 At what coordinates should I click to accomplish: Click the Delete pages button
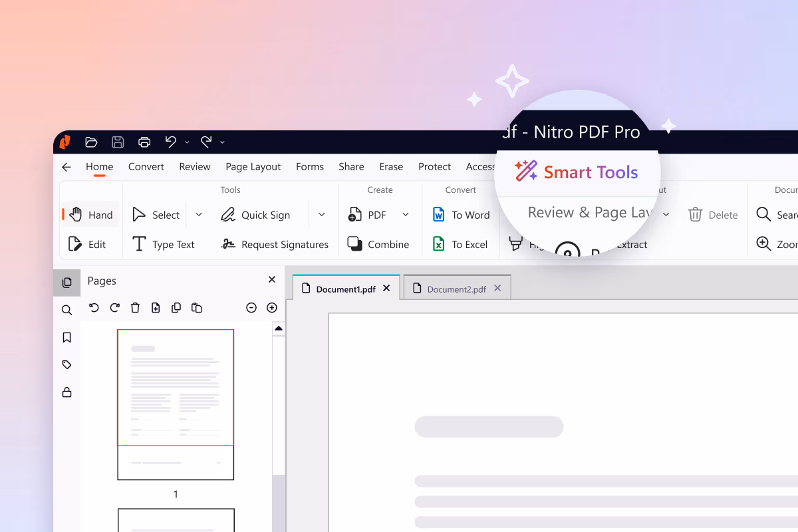click(x=713, y=215)
